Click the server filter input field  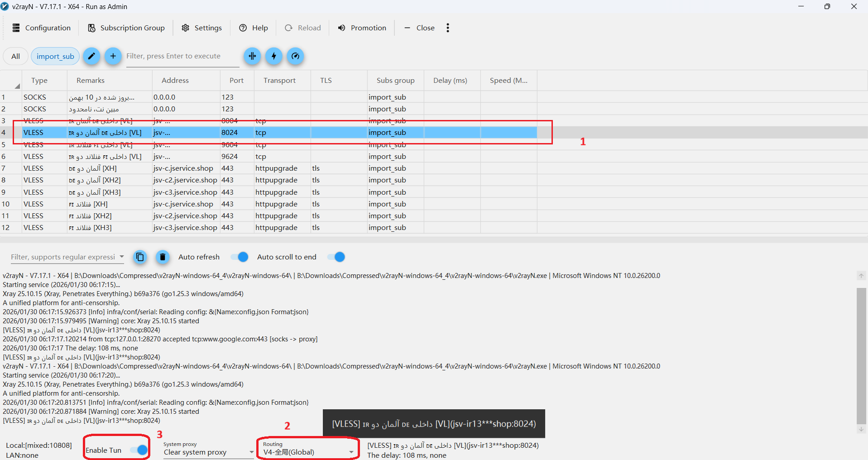181,56
